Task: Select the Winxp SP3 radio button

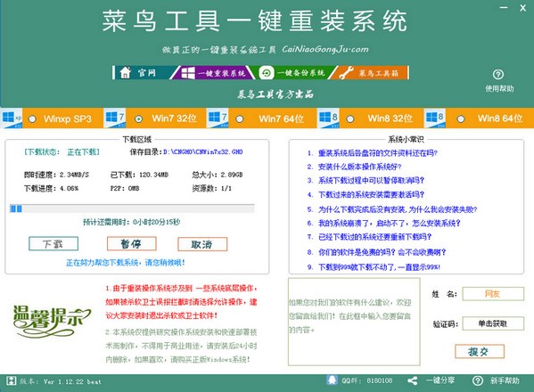Action: click(x=32, y=119)
